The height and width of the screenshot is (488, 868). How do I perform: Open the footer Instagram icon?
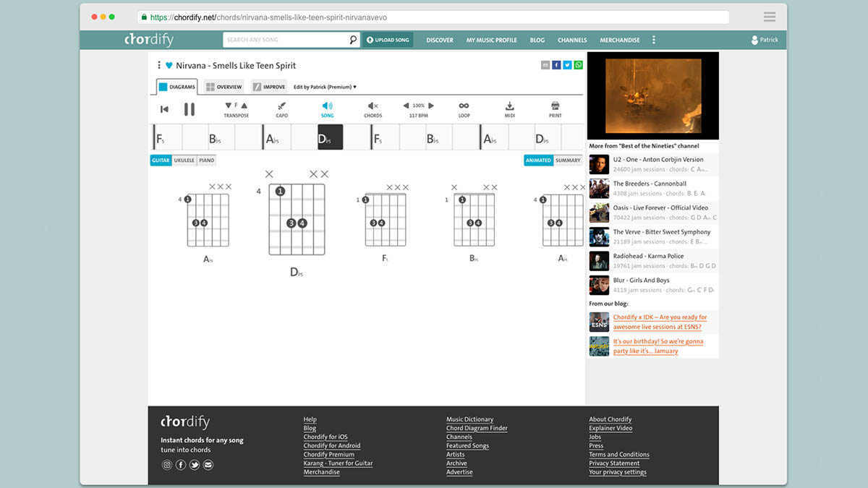167,465
